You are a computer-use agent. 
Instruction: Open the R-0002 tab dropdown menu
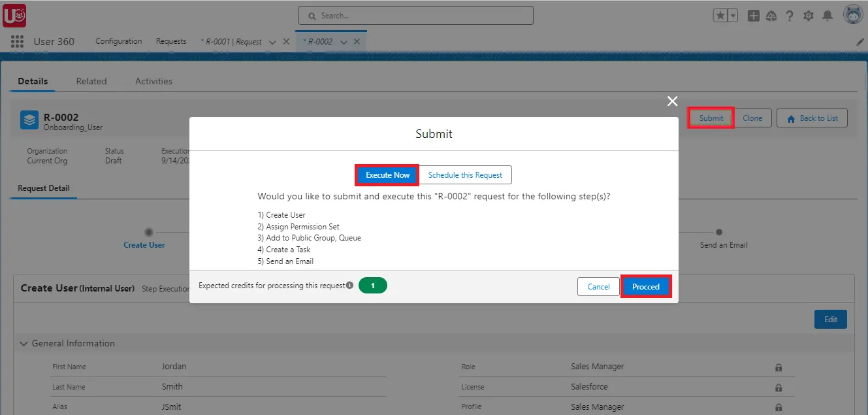pyautogui.click(x=345, y=41)
